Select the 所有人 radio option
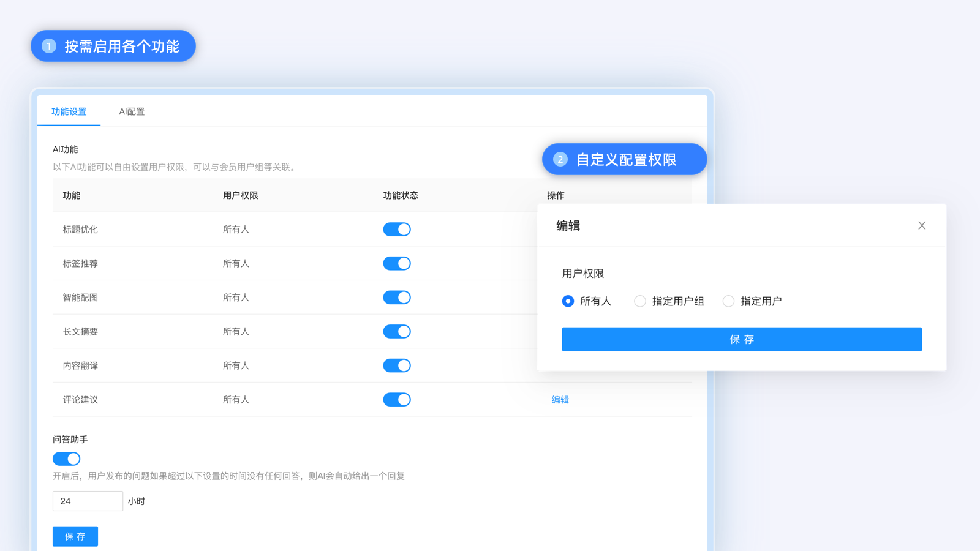This screenshot has height=551, width=980. tap(587, 301)
